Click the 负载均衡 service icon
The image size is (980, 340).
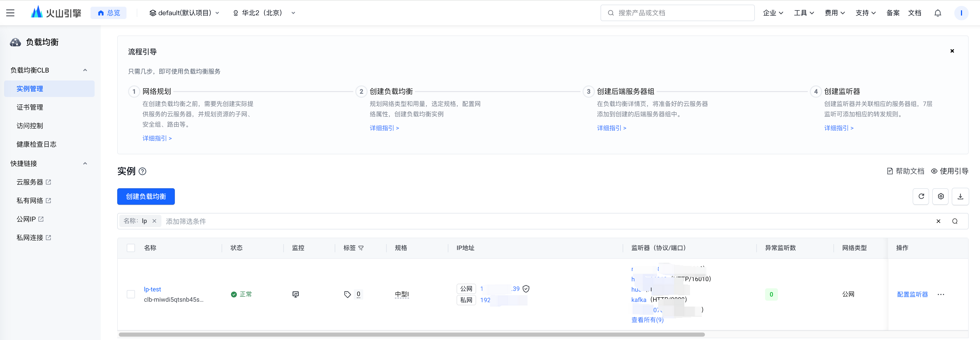pyautogui.click(x=15, y=42)
